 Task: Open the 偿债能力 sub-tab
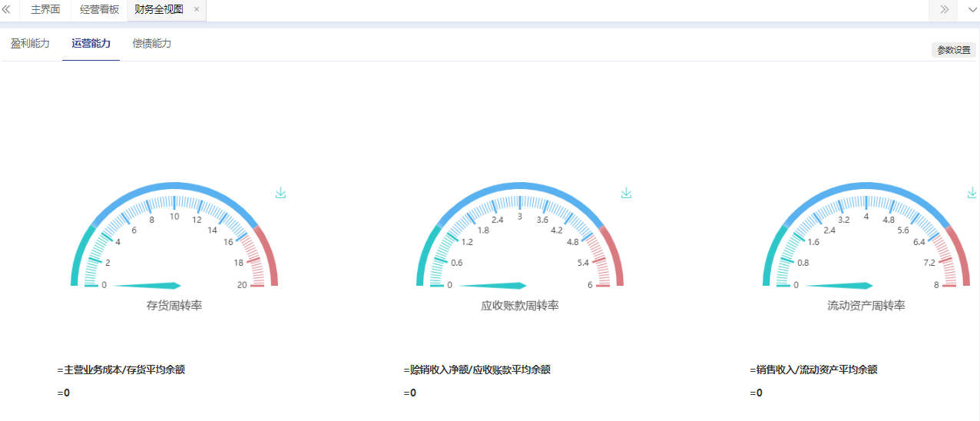[x=152, y=44]
